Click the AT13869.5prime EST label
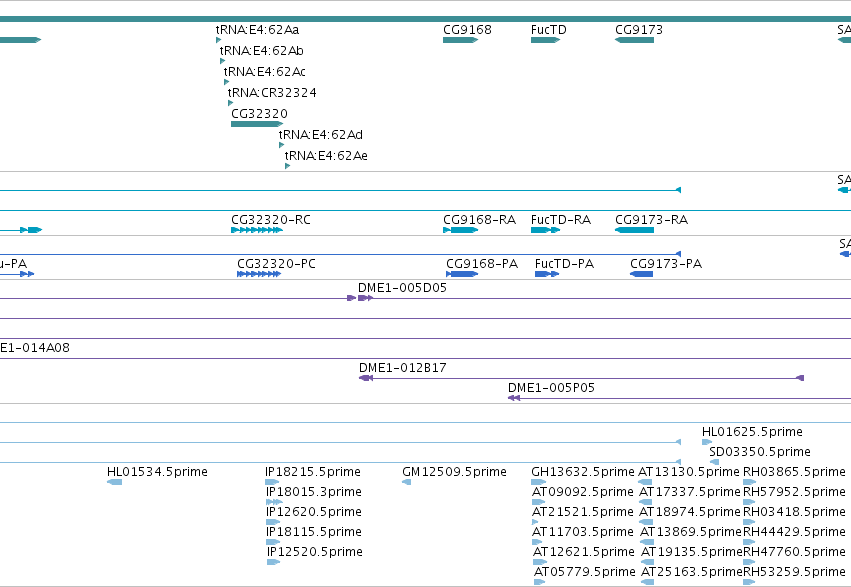Image resolution: width=851 pixels, height=587 pixels. point(691,532)
